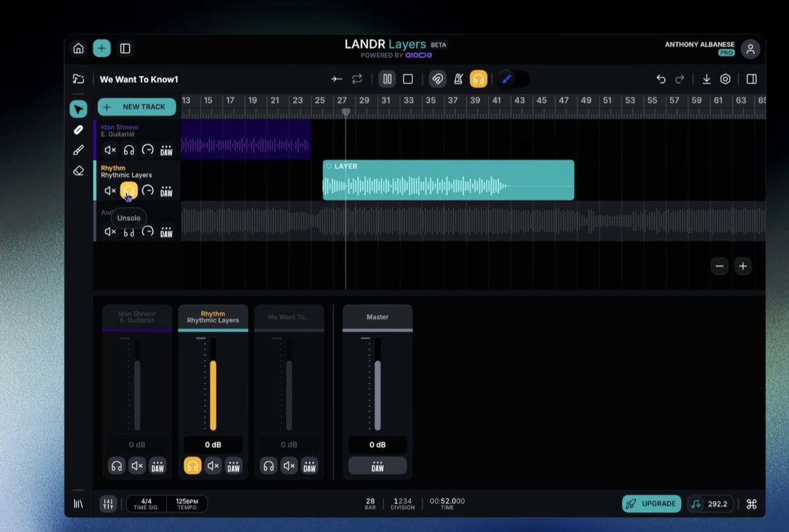Mute the We Want To... mixer channel
This screenshot has height=532, width=789.
289,466
